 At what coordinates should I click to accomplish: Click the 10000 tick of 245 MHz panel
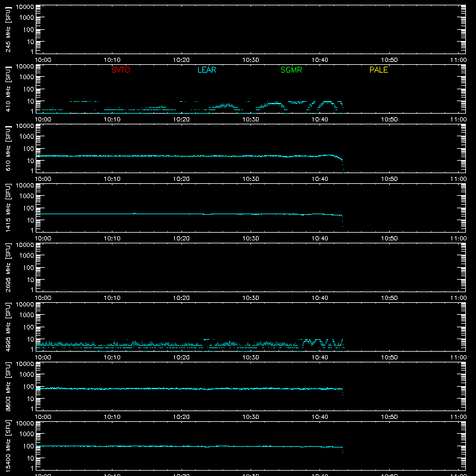pyautogui.click(x=25, y=7)
